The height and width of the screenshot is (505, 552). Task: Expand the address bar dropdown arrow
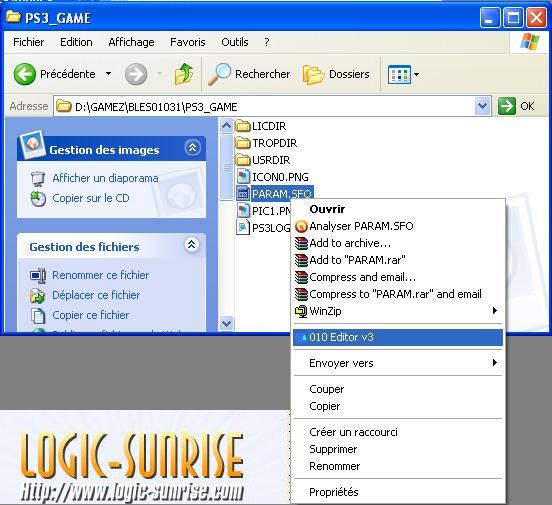pyautogui.click(x=482, y=106)
